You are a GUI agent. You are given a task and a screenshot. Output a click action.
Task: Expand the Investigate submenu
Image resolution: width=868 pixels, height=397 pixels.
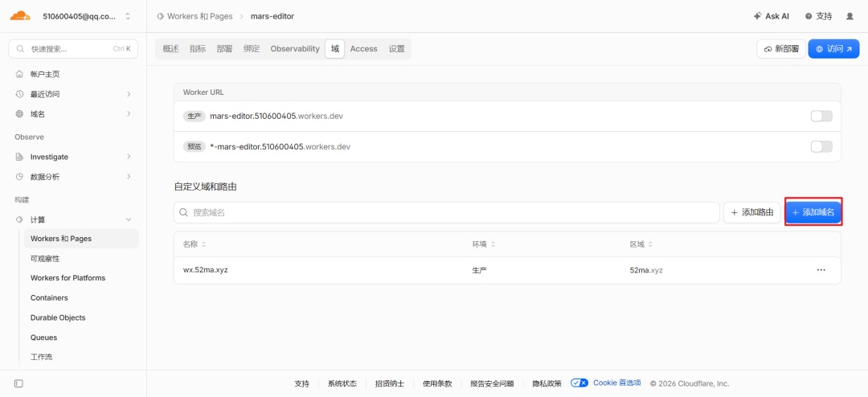(129, 157)
